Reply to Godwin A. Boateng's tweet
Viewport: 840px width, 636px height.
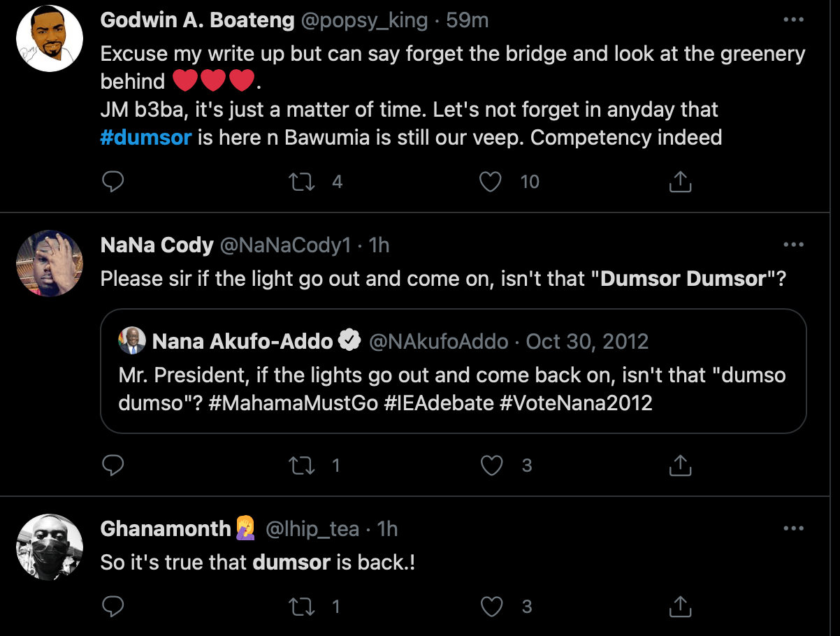[x=113, y=182]
